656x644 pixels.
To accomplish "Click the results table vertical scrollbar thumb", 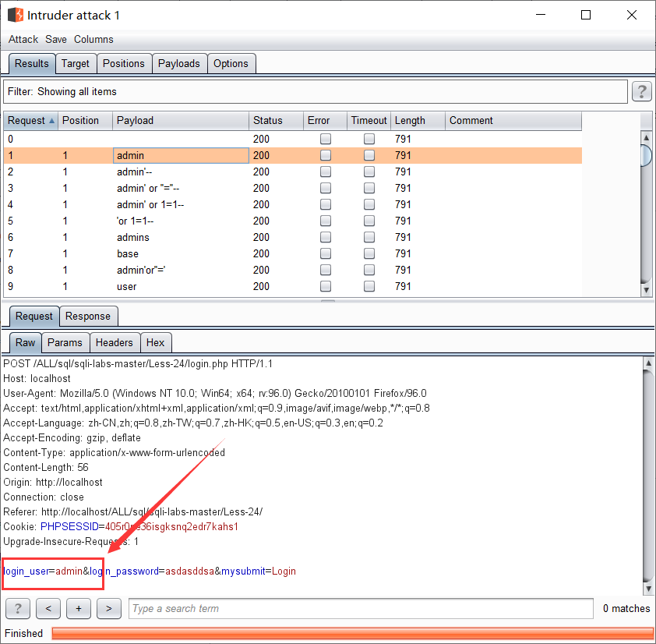I will tap(647, 155).
